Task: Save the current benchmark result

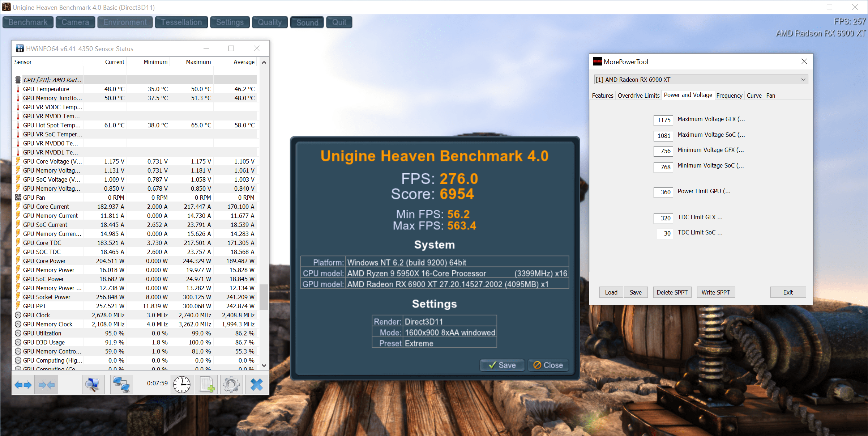Action: click(501, 365)
